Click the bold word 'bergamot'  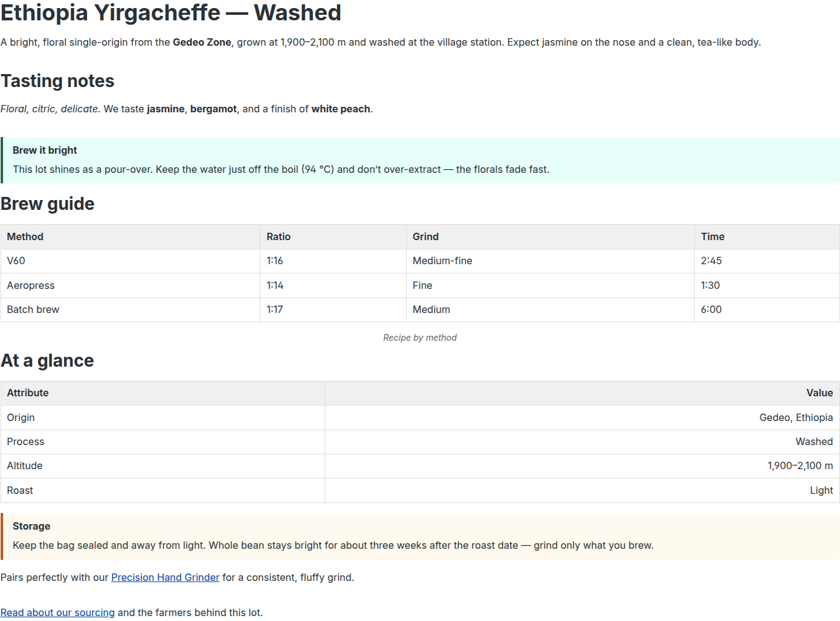[x=214, y=109]
